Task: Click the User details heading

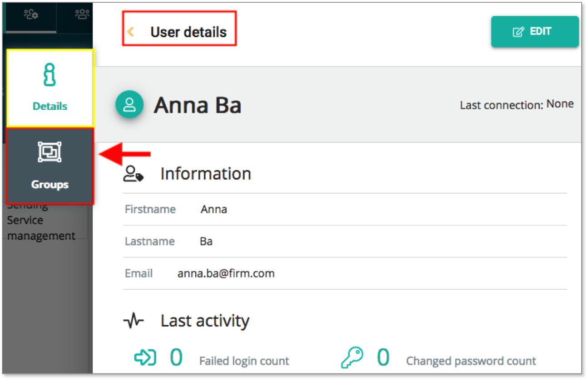Action: click(x=188, y=32)
